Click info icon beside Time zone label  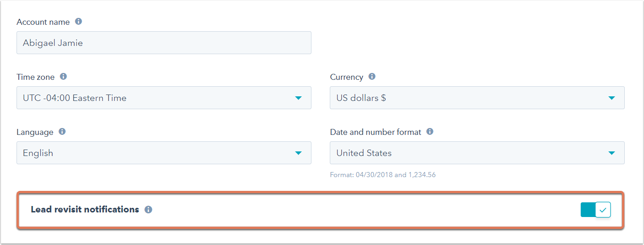(63, 77)
